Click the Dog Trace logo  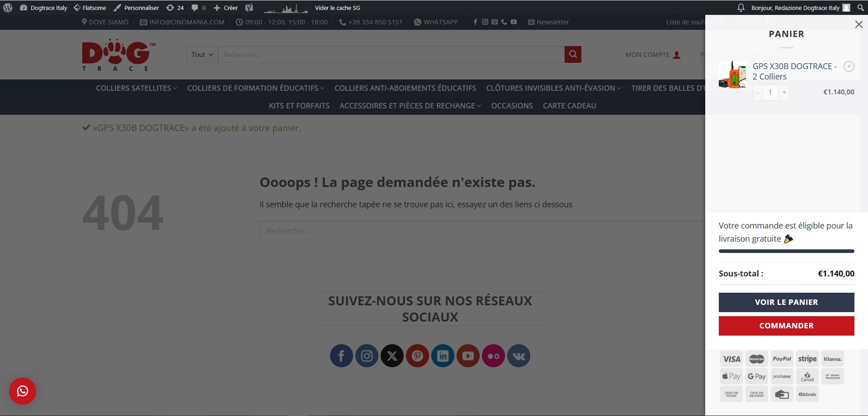click(119, 55)
